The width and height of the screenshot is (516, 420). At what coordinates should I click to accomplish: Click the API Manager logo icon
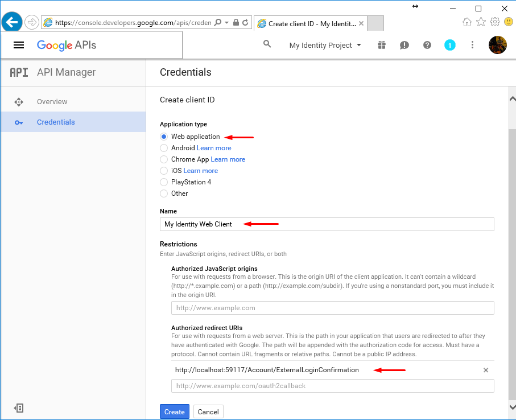tap(19, 72)
